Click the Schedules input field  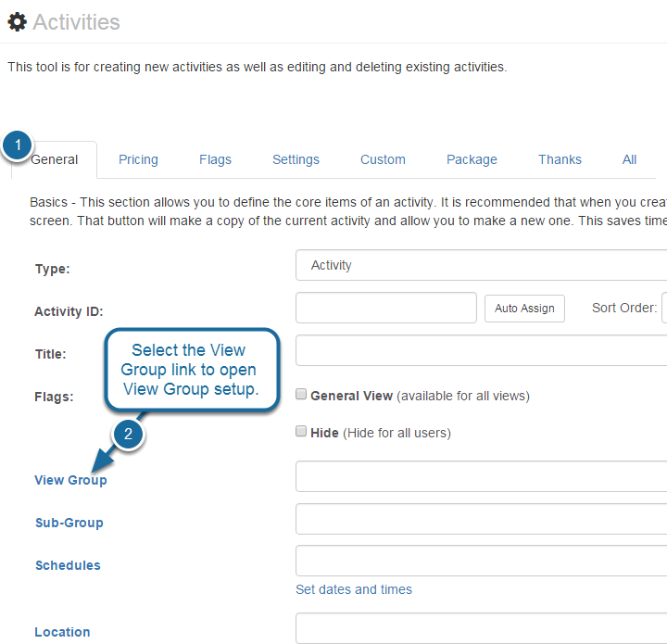tap(481, 561)
